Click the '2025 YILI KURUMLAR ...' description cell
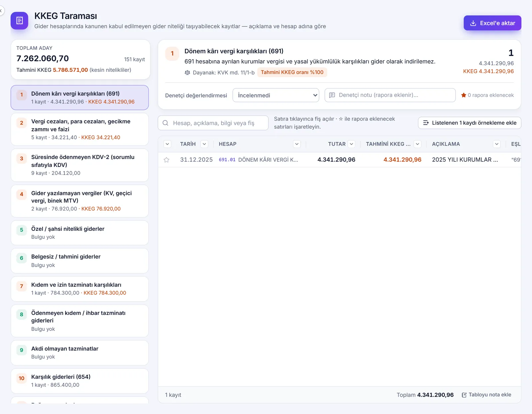Viewport: 532px width, 414px height. [465, 160]
